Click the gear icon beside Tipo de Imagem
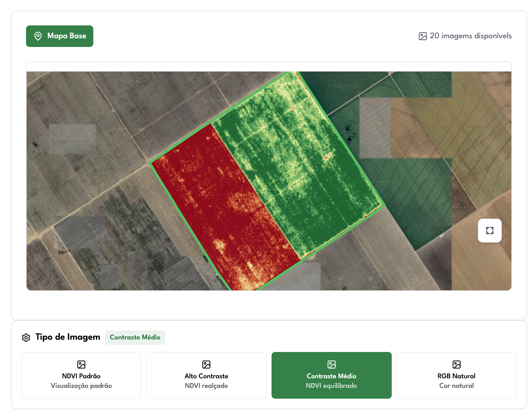 [x=26, y=338]
